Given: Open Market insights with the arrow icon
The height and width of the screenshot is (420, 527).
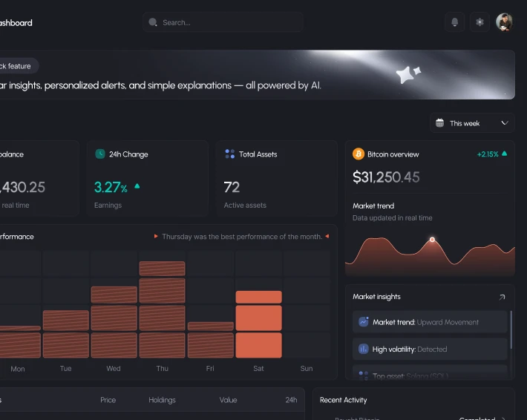Looking at the screenshot, I should (x=502, y=297).
